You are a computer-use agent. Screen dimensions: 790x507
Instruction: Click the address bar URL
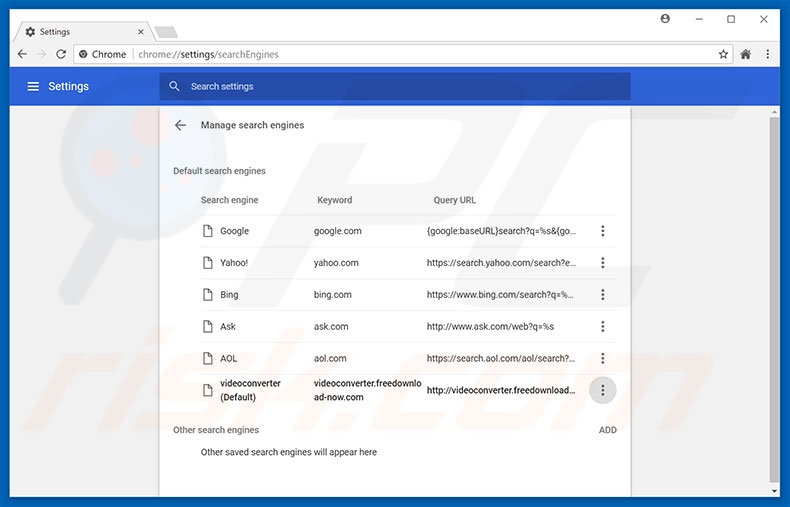tap(208, 54)
